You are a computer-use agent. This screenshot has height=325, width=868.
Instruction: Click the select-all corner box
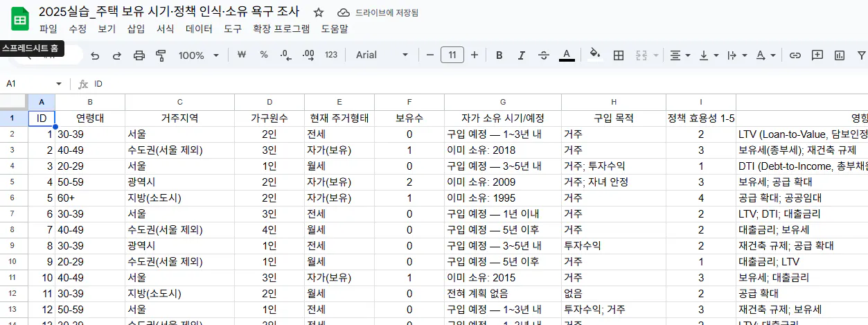pos(13,102)
